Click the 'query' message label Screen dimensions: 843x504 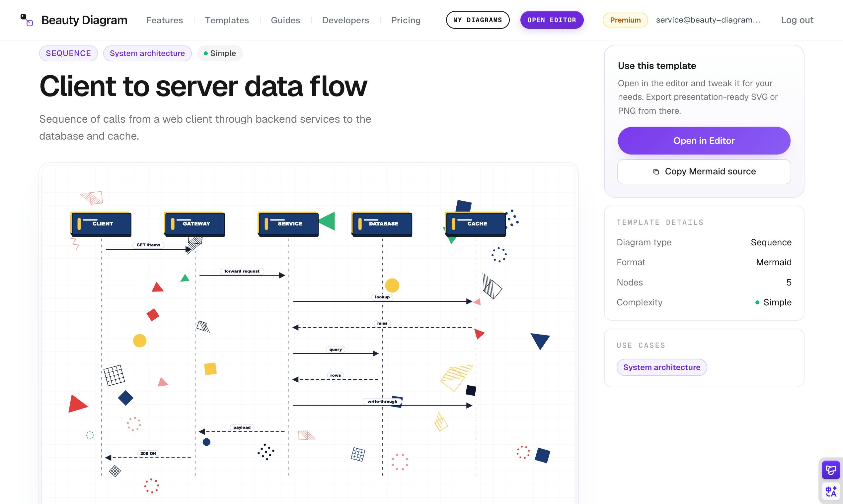click(336, 349)
